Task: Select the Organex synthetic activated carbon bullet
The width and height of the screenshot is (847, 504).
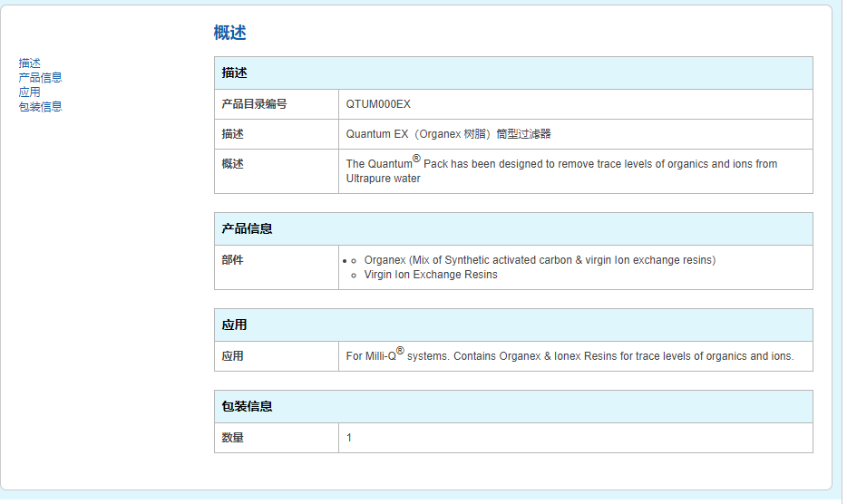Action: pos(540,260)
